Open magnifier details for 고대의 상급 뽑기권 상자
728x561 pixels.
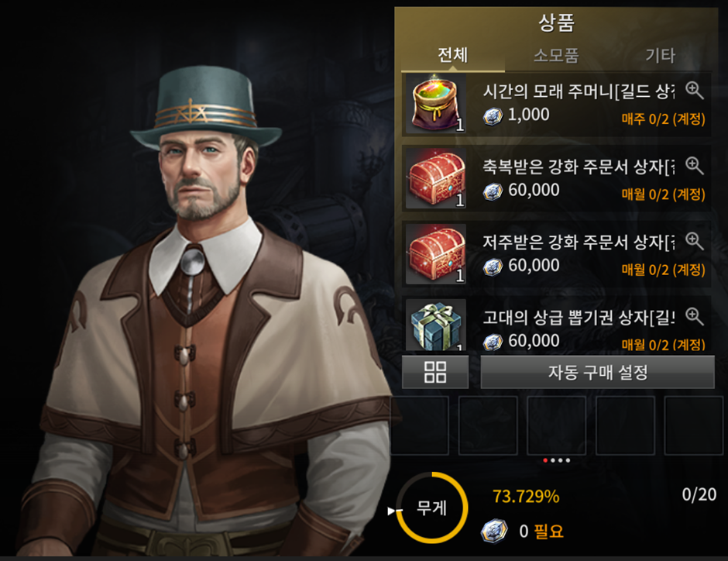694,316
